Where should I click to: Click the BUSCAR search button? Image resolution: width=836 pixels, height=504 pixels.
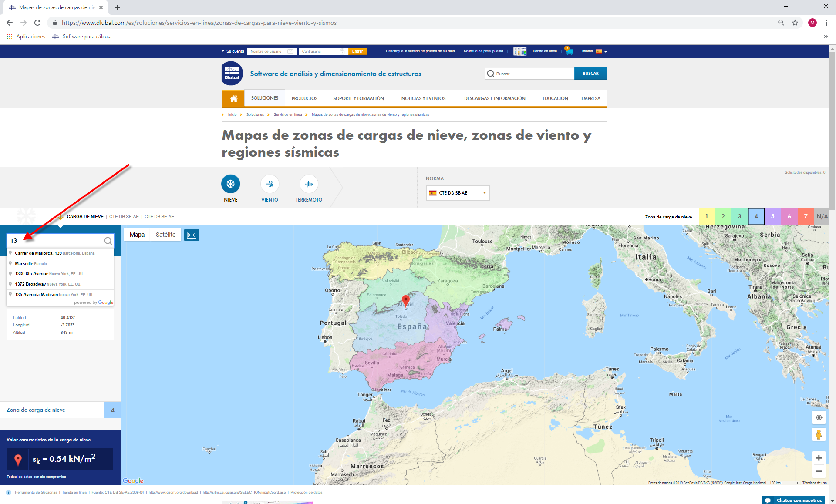point(590,74)
